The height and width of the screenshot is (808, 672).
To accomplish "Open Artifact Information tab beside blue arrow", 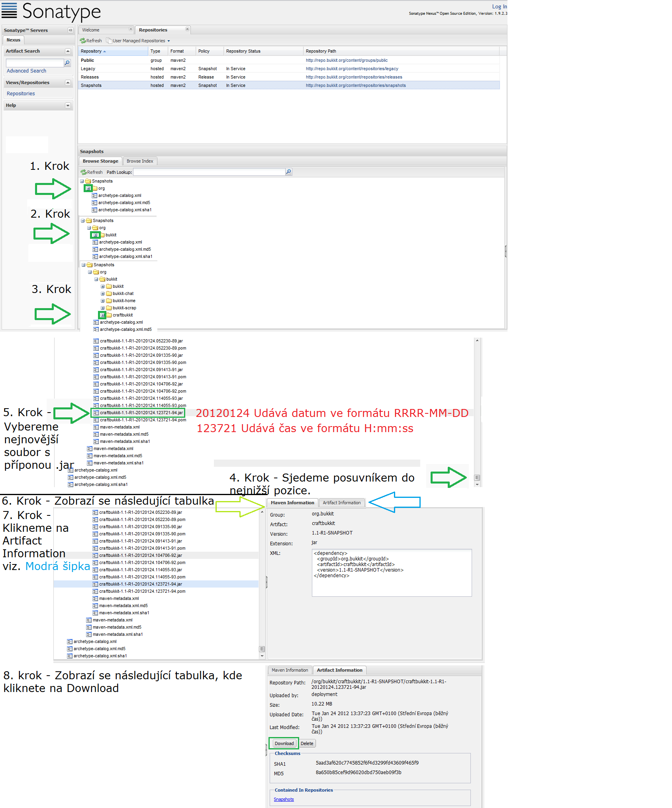I will coord(341,503).
